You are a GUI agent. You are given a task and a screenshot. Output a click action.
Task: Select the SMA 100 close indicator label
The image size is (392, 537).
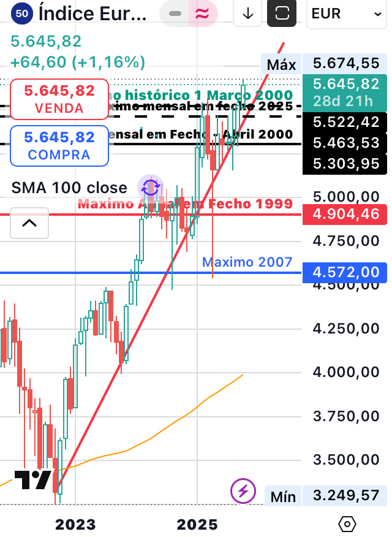pyautogui.click(x=69, y=188)
